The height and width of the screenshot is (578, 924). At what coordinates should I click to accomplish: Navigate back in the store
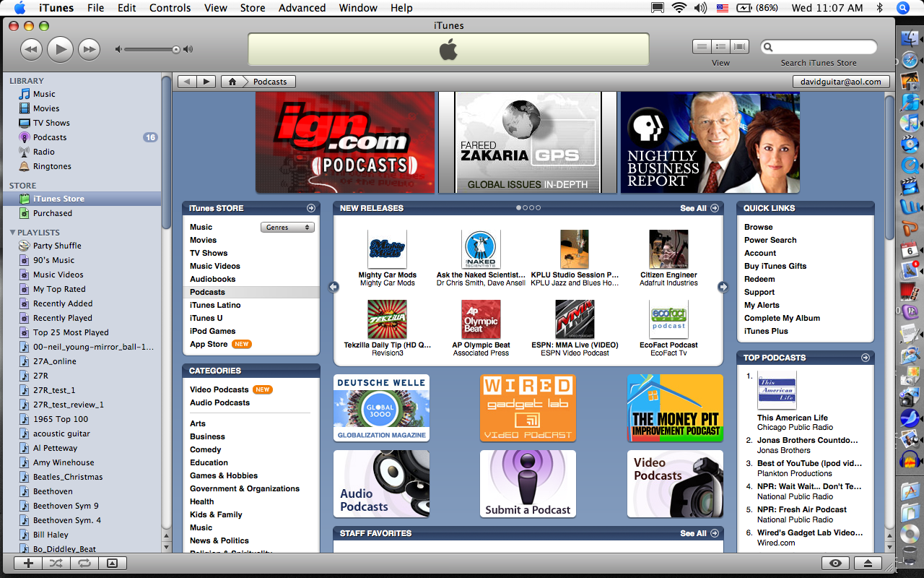[x=187, y=82]
